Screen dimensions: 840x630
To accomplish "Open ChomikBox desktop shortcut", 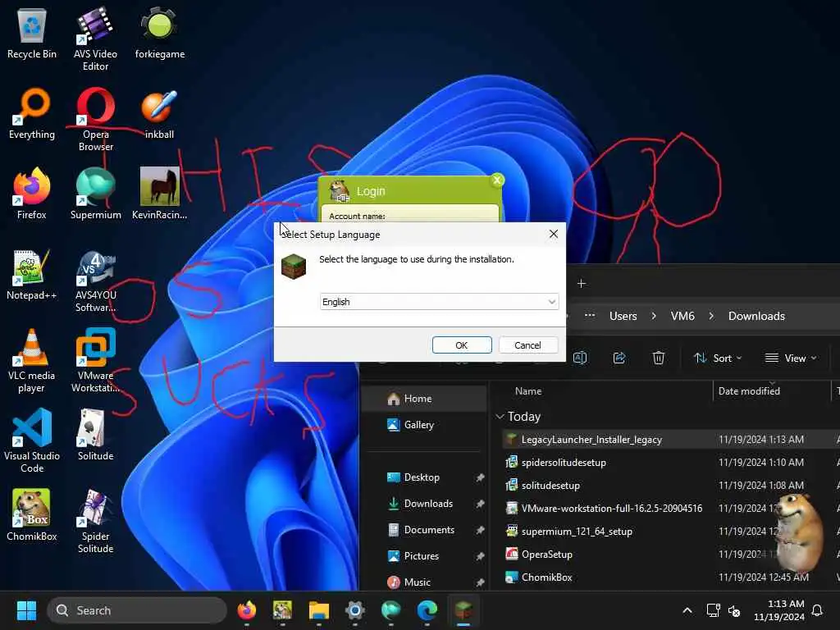I will point(32,515).
